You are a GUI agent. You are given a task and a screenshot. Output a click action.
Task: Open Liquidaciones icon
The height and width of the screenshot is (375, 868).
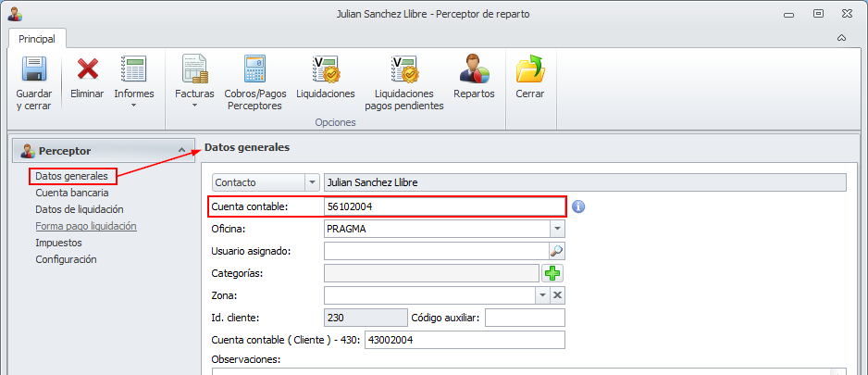(326, 69)
